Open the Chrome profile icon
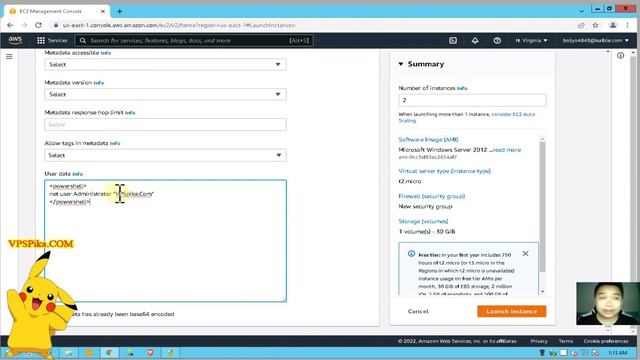Viewport: 640px width, 360px height. [x=613, y=25]
